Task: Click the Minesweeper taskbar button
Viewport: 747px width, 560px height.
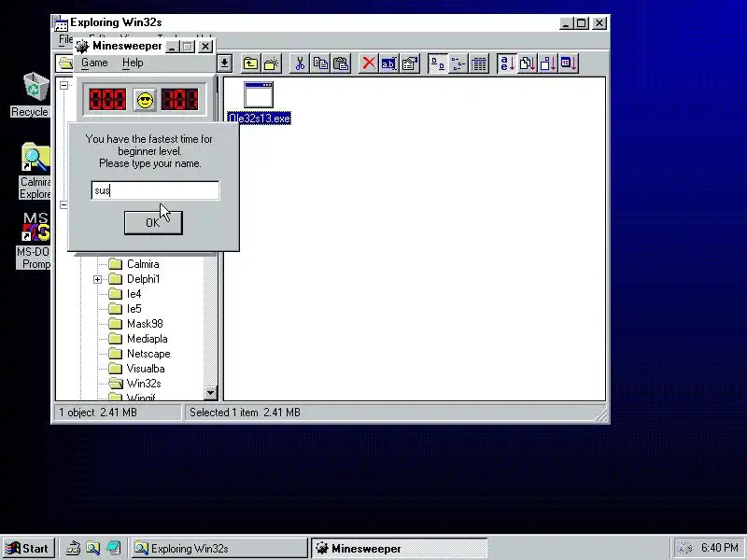Action: 400,548
